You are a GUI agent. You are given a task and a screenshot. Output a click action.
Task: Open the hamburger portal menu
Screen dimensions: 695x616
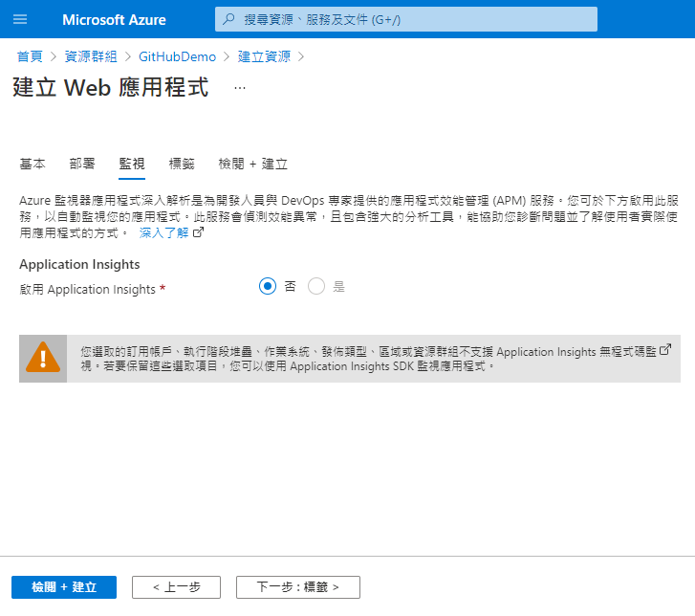(20, 19)
